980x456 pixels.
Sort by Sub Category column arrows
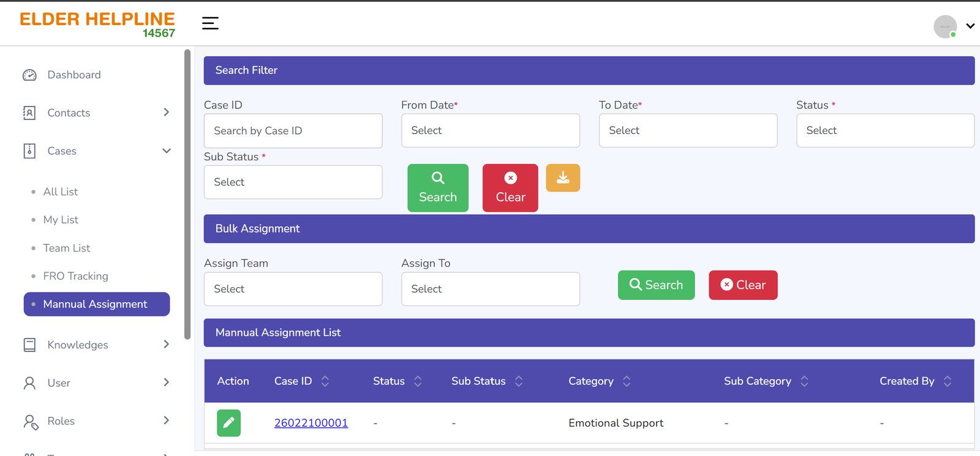click(804, 381)
